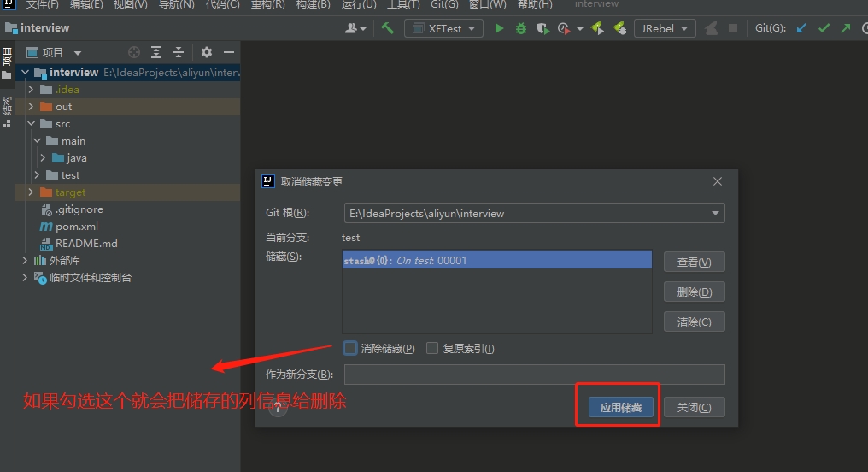Select the stash@{0} entry in list

click(496, 261)
